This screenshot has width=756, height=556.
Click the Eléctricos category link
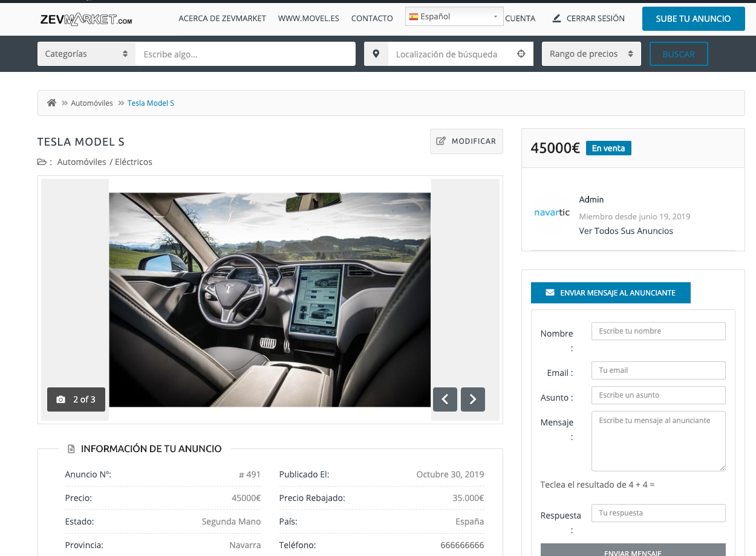134,162
